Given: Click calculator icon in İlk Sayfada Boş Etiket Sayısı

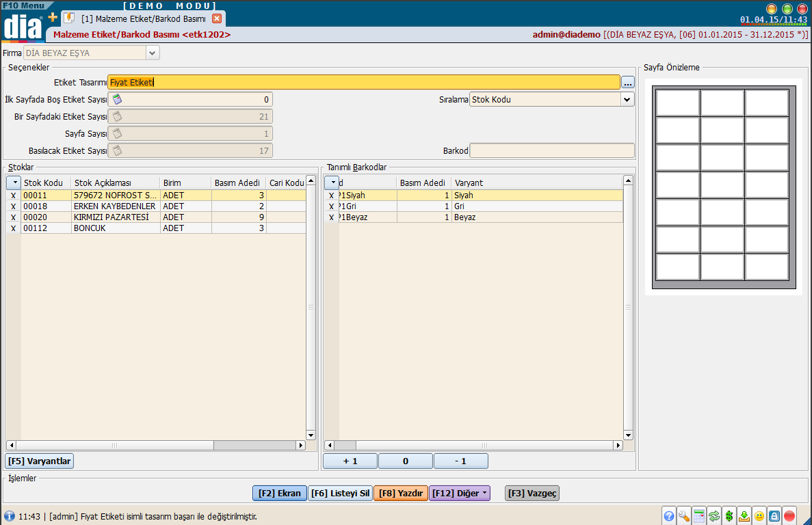Looking at the screenshot, I should pos(118,99).
